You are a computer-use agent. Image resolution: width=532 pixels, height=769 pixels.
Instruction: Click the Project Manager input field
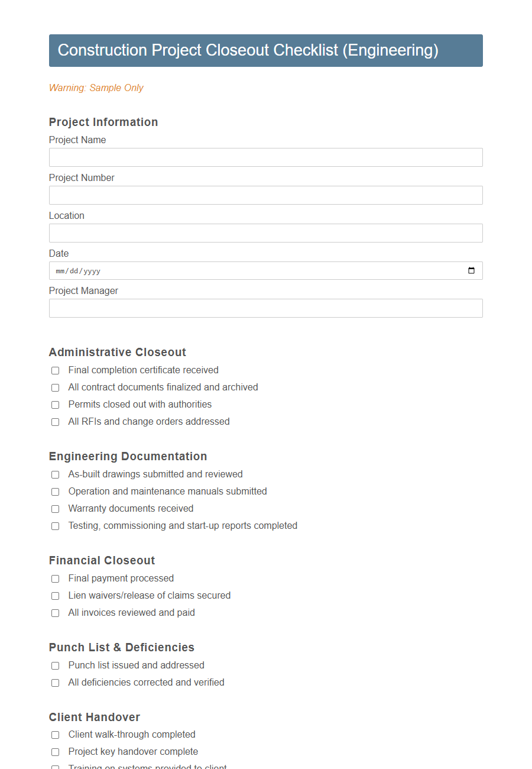[x=265, y=308]
